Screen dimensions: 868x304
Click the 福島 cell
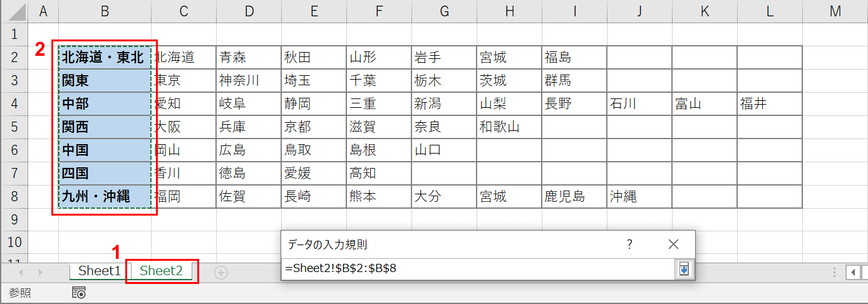(574, 58)
